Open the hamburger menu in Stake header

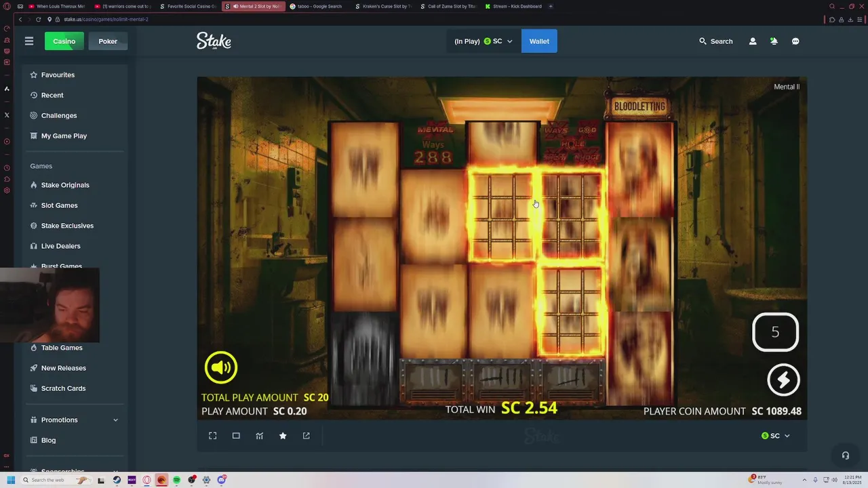pos(29,41)
